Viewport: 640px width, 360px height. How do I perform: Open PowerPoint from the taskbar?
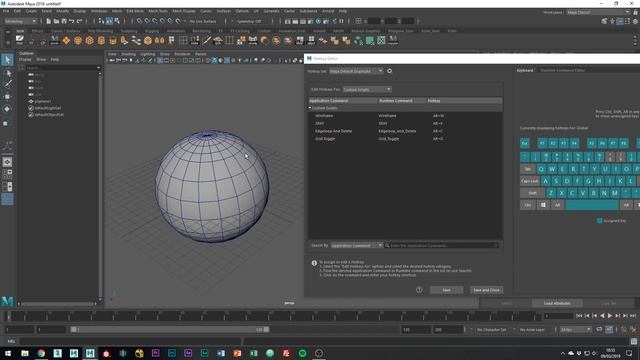(237, 353)
